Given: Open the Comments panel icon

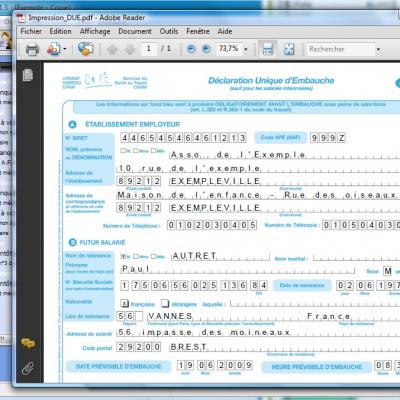Looking at the screenshot, I should coord(28,343).
